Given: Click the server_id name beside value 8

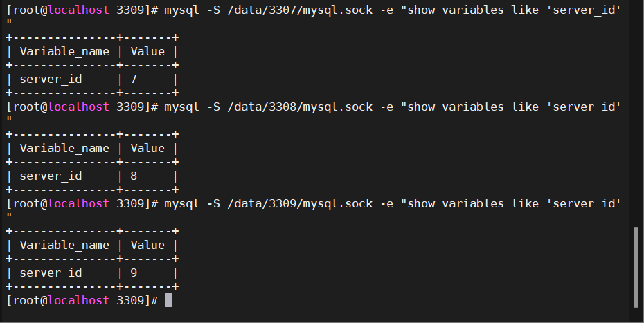Looking at the screenshot, I should coord(51,176).
